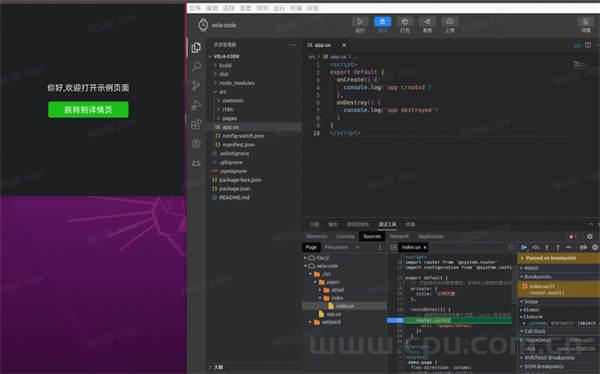
Task: Expand the detail folder in Sources tree
Action: [x=320, y=290]
